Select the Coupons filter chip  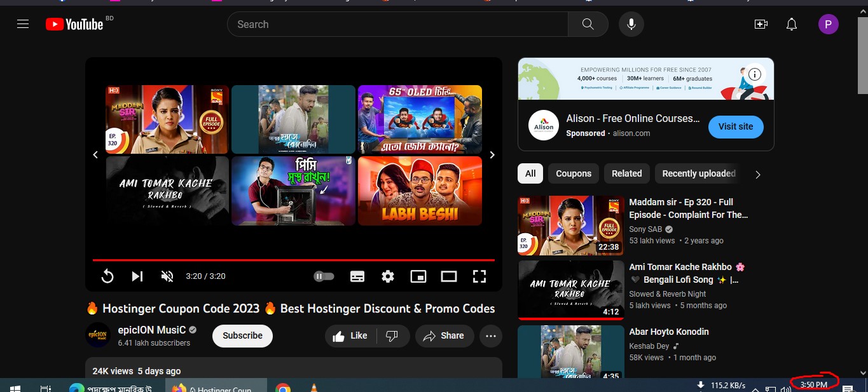[x=574, y=173]
